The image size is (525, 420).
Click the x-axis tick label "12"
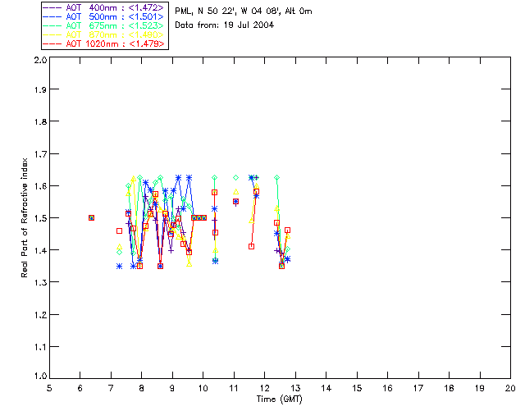[x=264, y=388]
